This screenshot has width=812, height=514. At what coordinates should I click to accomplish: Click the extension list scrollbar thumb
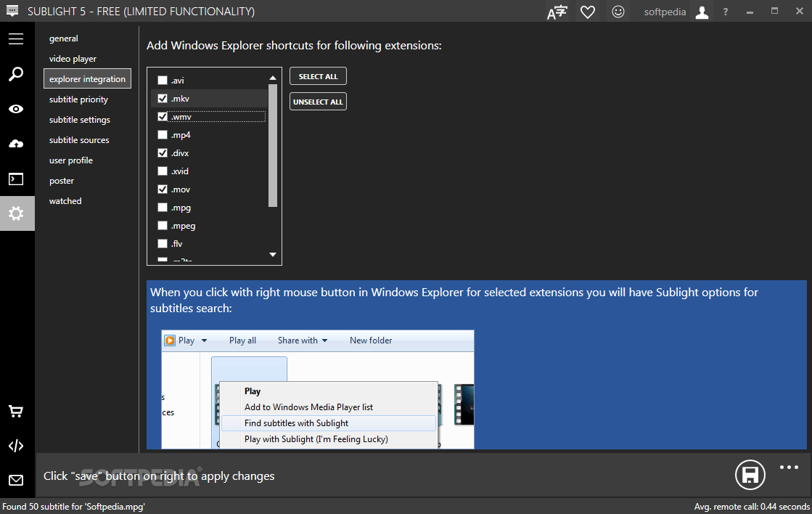point(273,146)
